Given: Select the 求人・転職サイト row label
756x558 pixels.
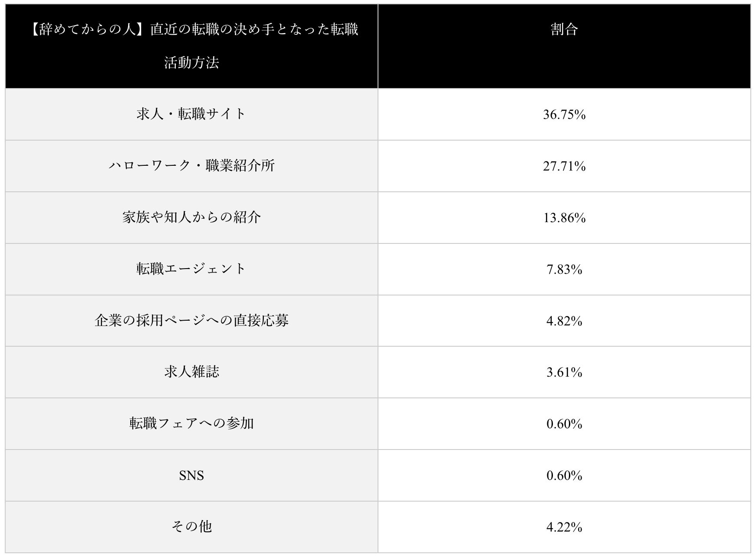Looking at the screenshot, I should [191, 114].
